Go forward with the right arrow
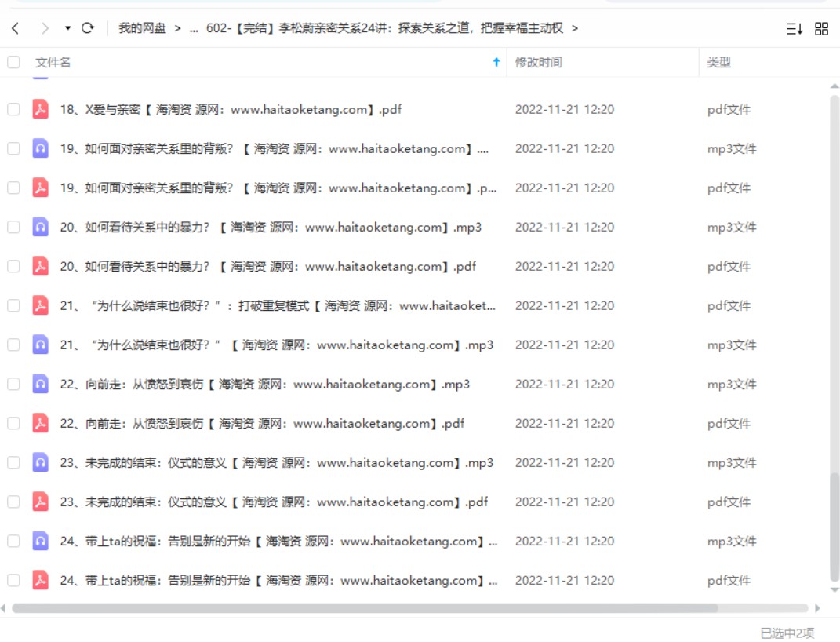 [45, 28]
